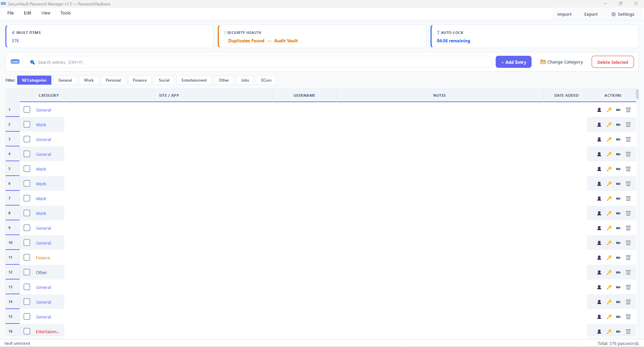Open the Edit menu
Viewport: 644px width, 347px height.
[x=28, y=13]
